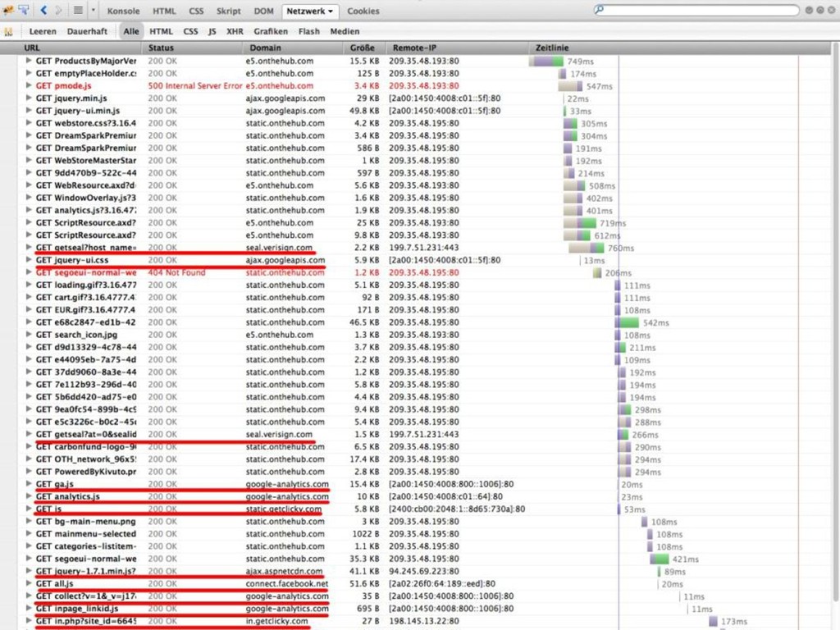The height and width of the screenshot is (630, 840).
Task: Click the static.getclicky.com domain cell
Action: tap(284, 509)
